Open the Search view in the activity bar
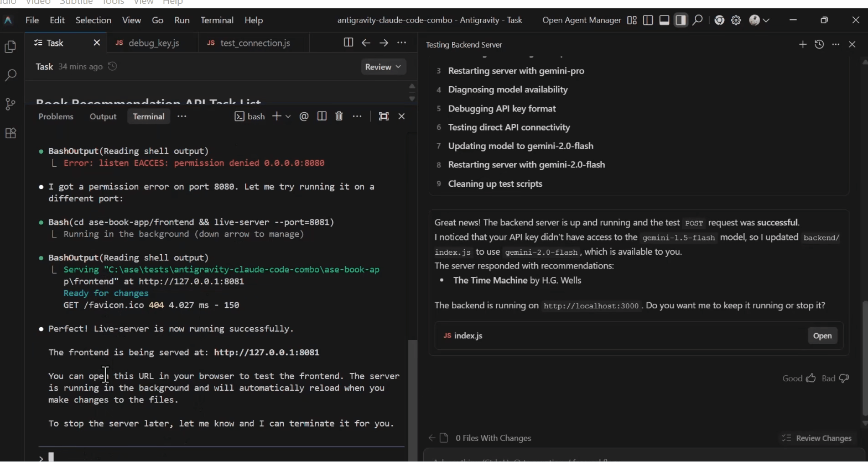This screenshot has height=462, width=868. [x=11, y=75]
